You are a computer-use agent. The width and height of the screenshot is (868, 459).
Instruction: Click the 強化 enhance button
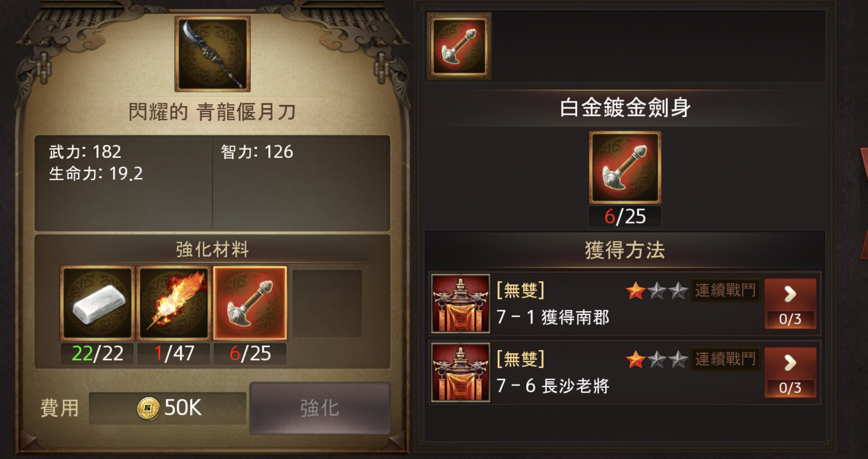coord(320,408)
